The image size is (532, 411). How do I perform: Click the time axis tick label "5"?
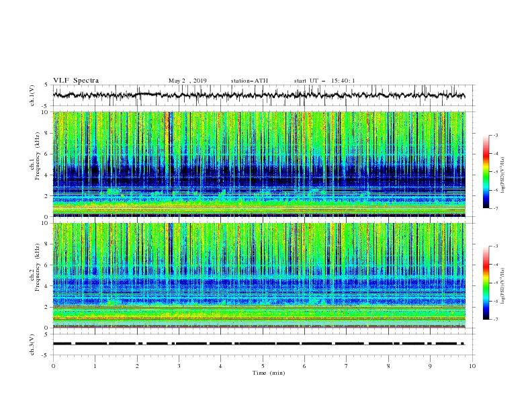pyautogui.click(x=263, y=366)
